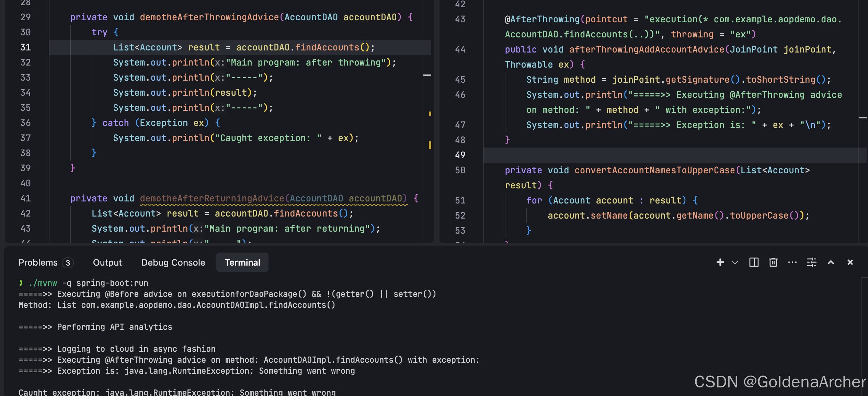This screenshot has height=396, width=868.
Task: Activate the Terminal tab
Action: point(242,263)
